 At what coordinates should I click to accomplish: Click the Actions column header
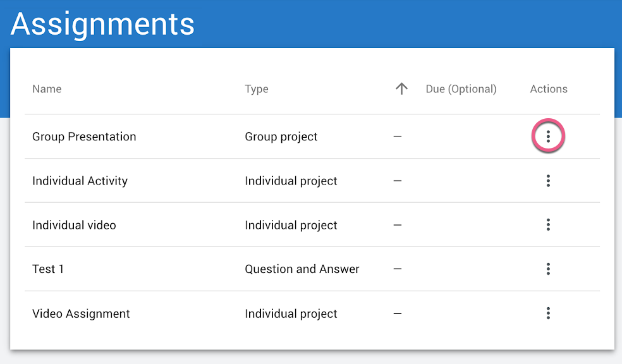(549, 89)
